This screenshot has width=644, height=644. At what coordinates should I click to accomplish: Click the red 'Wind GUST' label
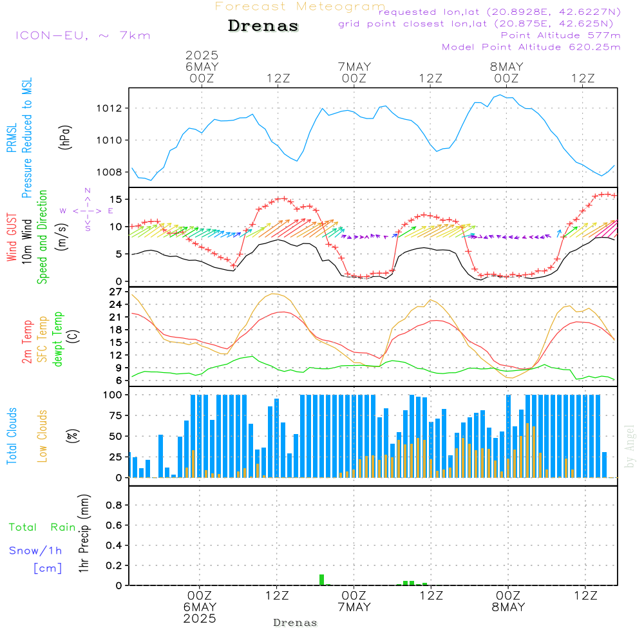point(12,238)
